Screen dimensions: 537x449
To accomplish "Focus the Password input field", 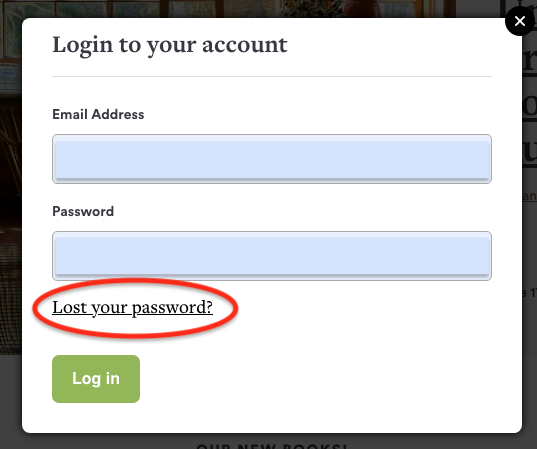I will pyautogui.click(x=272, y=256).
